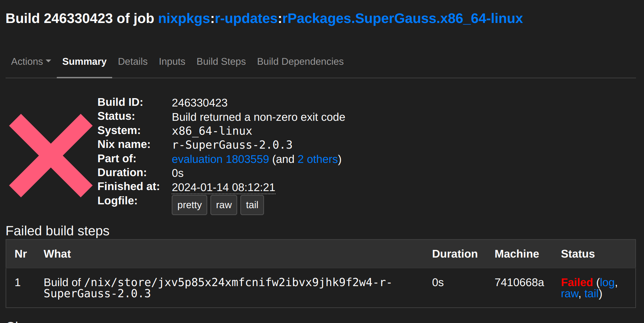Switch to the Details tab
This screenshot has width=644, height=323.
(x=133, y=62)
